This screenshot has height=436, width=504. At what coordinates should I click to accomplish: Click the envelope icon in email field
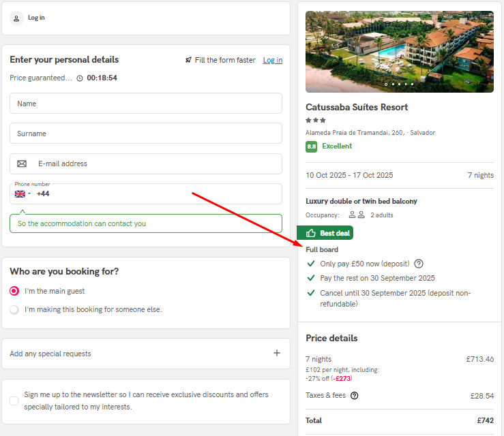coord(22,163)
